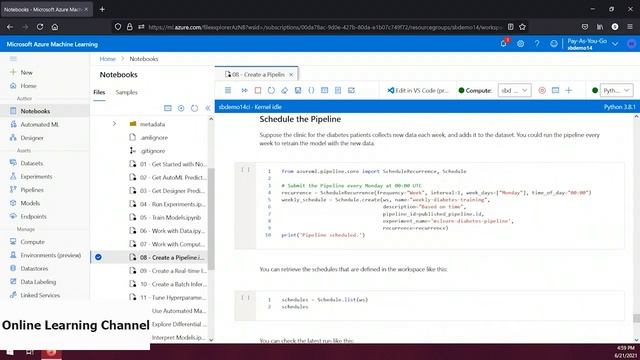Save the notebook with disk icon
This screenshot has width=640, height=360.
298,90
